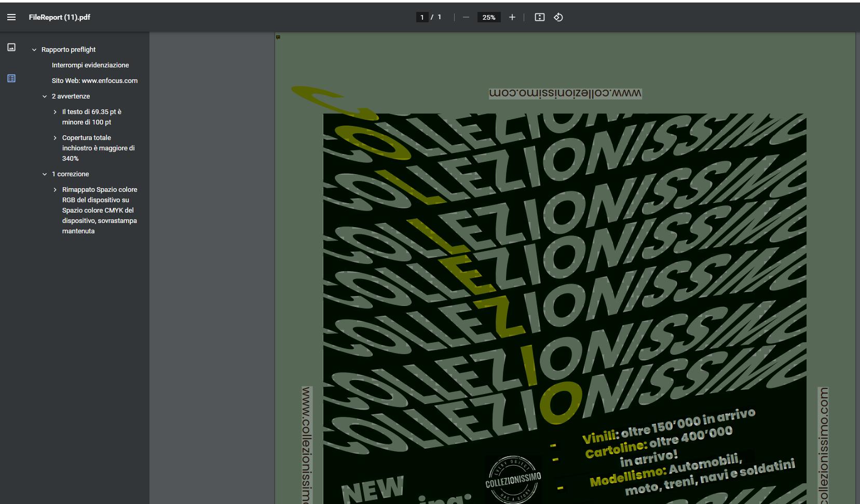Show the document outline view
860x504 pixels.
click(x=11, y=78)
